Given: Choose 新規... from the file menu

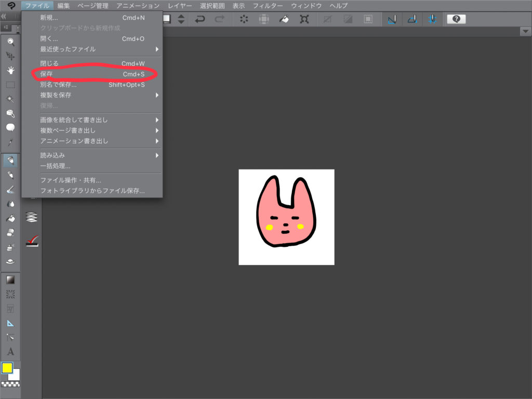Looking at the screenshot, I should click(x=92, y=18).
